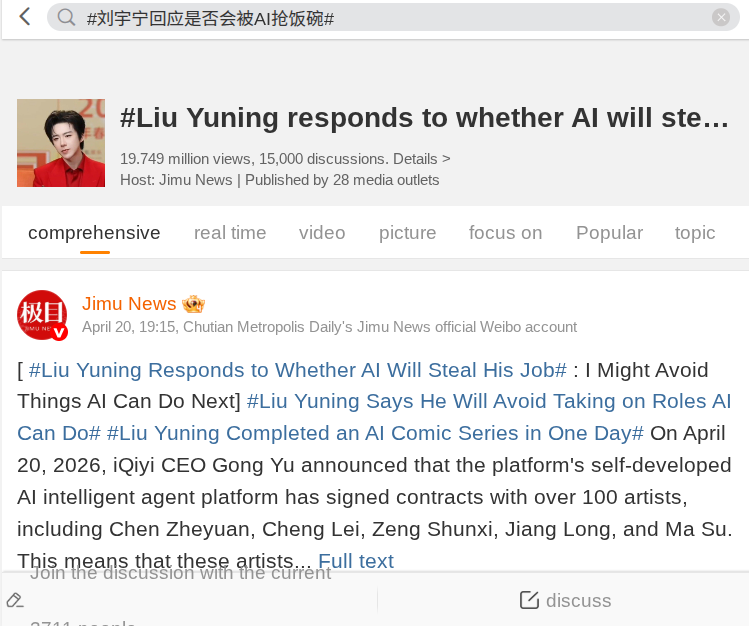
Task: Select the picture tab
Action: pyautogui.click(x=407, y=233)
